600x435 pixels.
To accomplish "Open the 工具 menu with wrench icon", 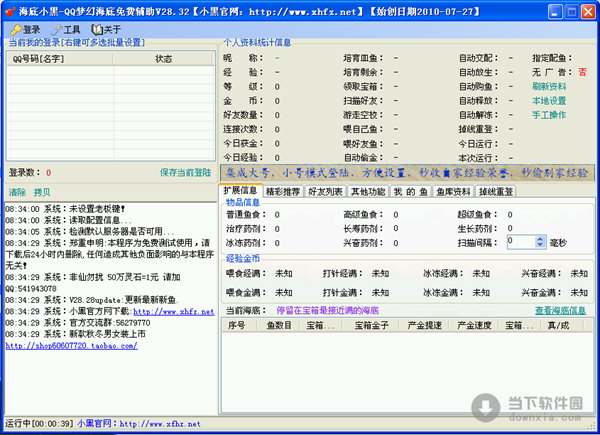I will click(66, 29).
